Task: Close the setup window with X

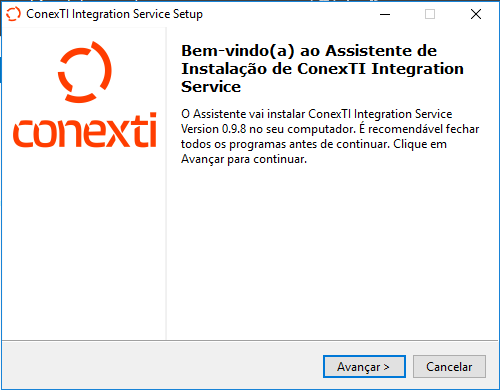Action: (476, 14)
